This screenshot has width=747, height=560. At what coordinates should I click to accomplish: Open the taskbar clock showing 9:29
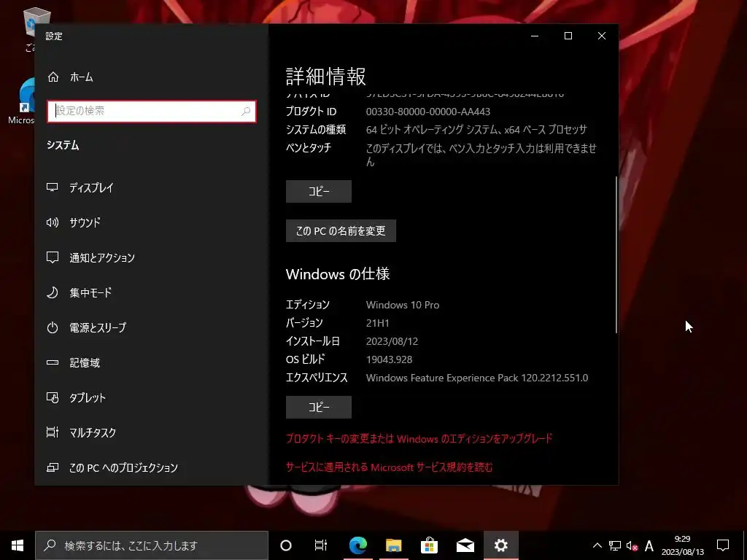(682, 545)
